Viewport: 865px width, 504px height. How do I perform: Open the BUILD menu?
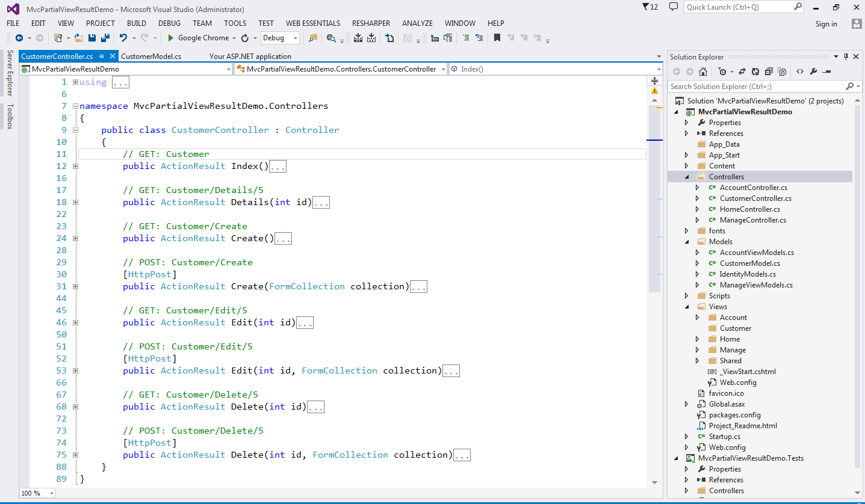tap(137, 23)
